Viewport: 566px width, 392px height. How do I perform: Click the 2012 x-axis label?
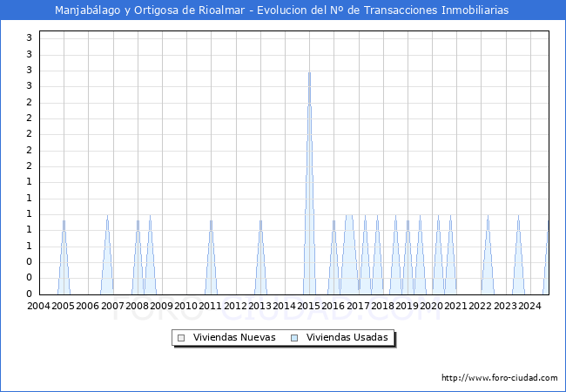(x=235, y=306)
